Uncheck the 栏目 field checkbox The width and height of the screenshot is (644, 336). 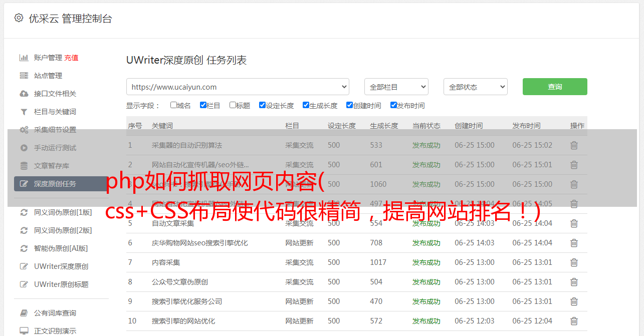point(203,105)
